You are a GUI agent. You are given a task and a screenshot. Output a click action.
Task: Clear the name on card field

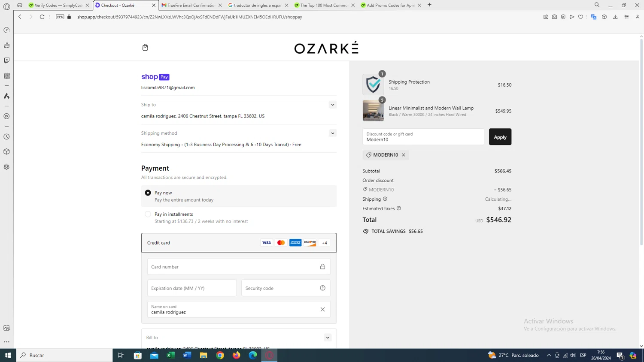coord(322,309)
